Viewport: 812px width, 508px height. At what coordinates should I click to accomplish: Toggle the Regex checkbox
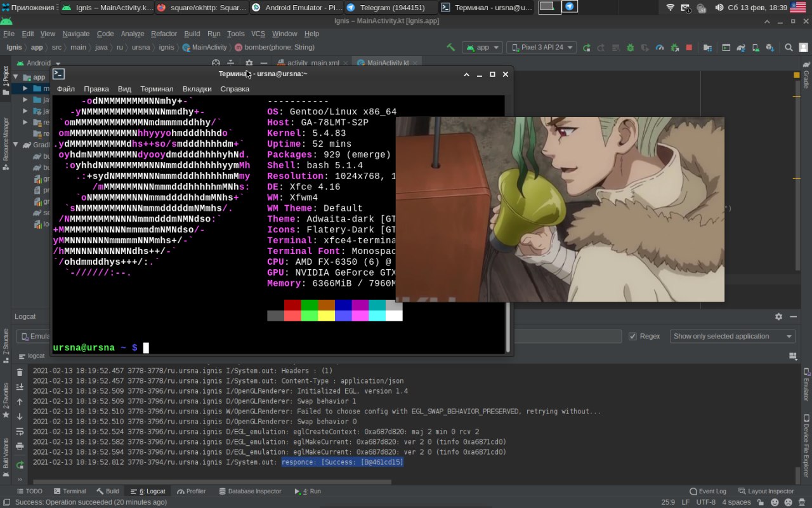pyautogui.click(x=632, y=337)
